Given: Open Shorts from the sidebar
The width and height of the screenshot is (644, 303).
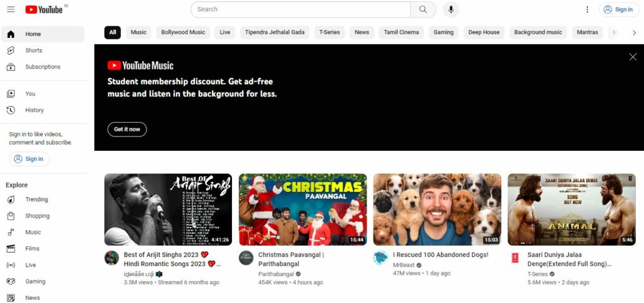Looking at the screenshot, I should click(43, 50).
